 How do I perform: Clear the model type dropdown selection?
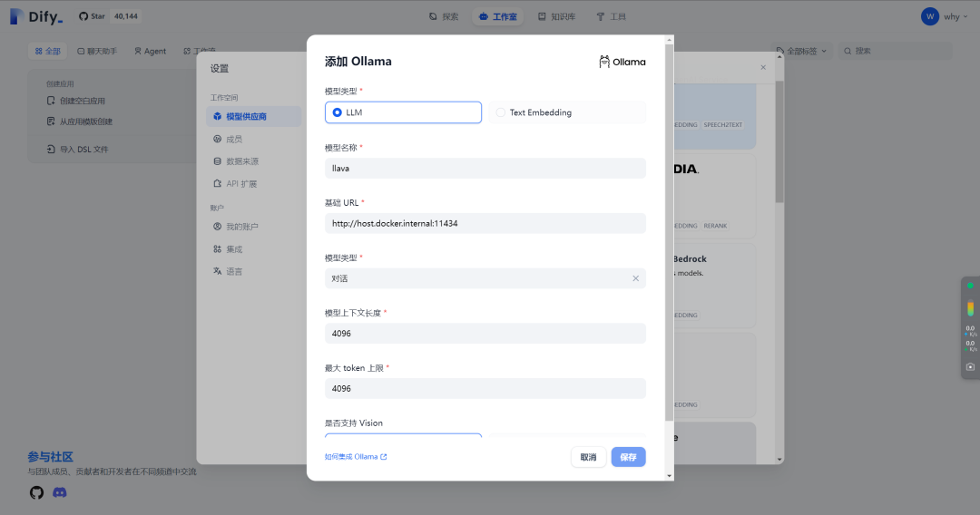tap(635, 278)
